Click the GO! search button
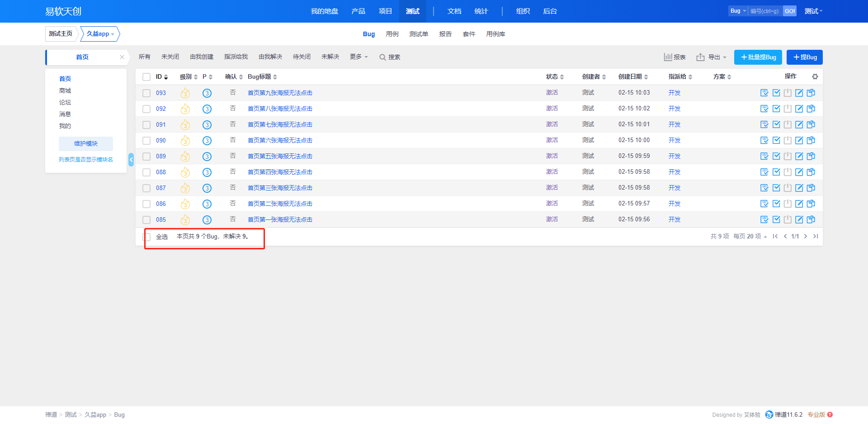Image resolution: width=868 pixels, height=424 pixels. [x=790, y=11]
